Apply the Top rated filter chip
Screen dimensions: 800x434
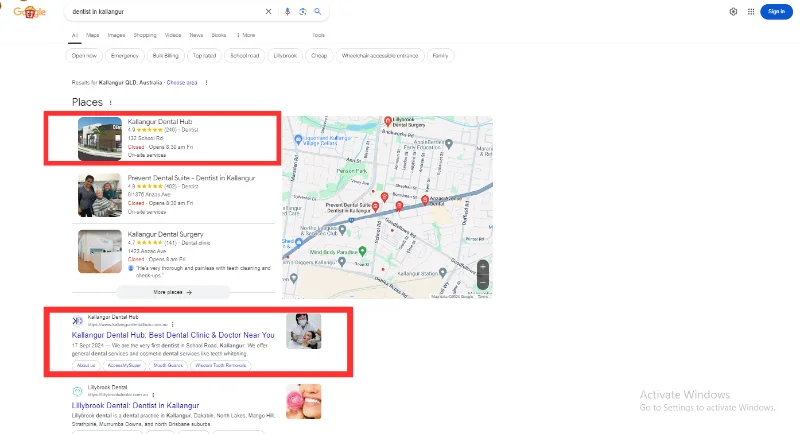(204, 56)
